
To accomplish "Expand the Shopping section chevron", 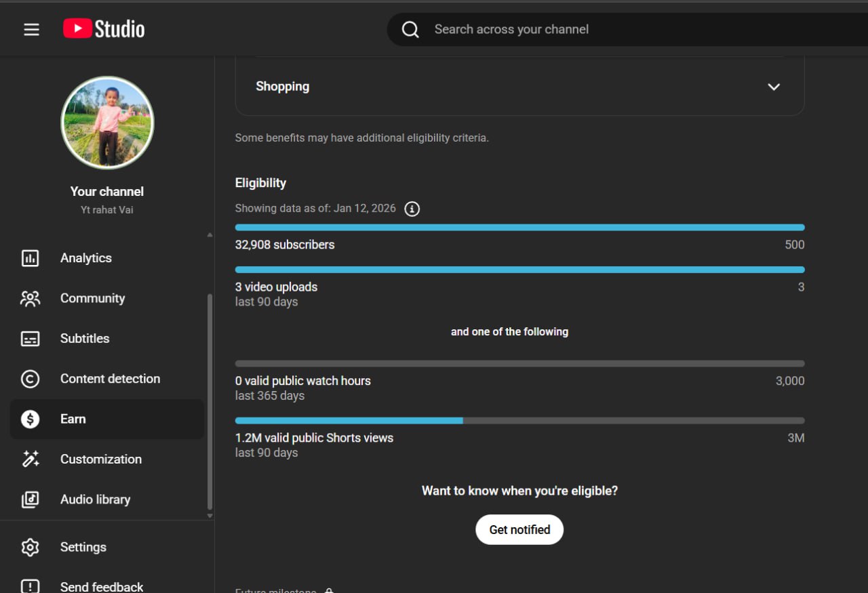I will (x=773, y=87).
